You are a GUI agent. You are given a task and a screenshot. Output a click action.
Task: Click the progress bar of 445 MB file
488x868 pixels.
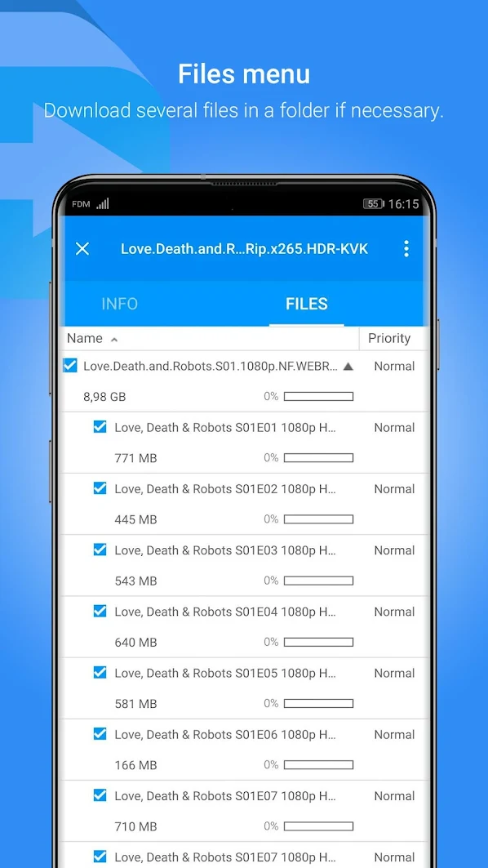[319, 519]
